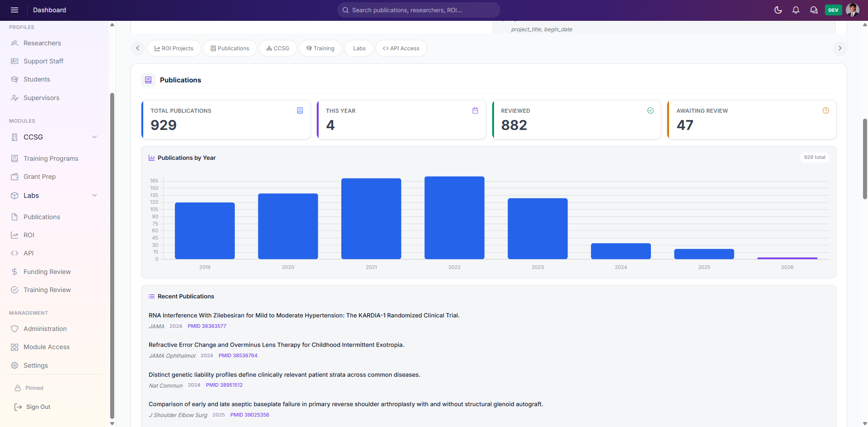
Task: Open the user avatar profile menu
Action: (853, 10)
